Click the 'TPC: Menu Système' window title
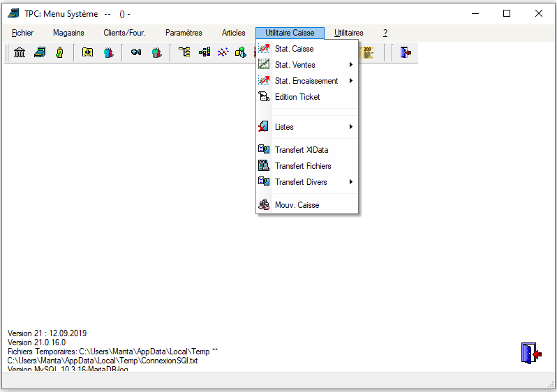 click(61, 14)
